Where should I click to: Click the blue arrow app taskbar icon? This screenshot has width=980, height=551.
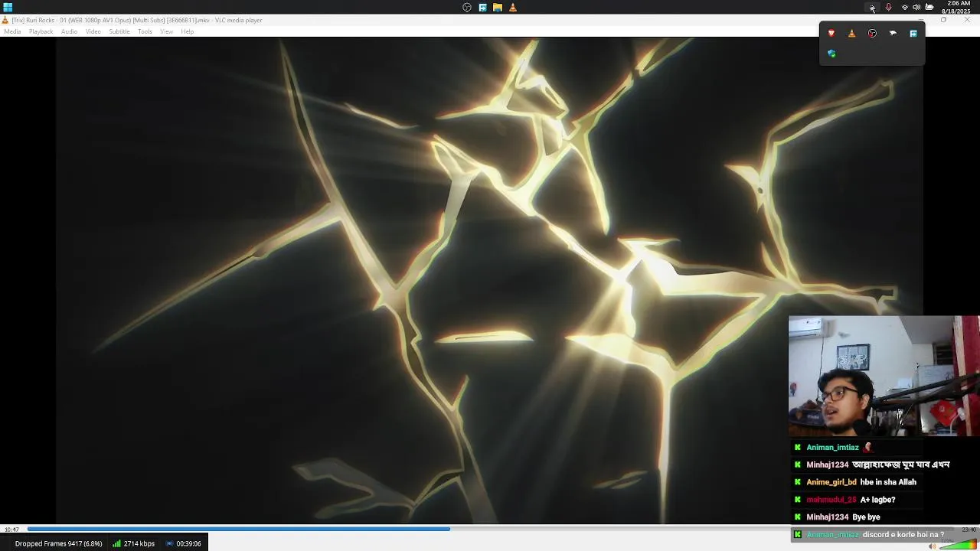pyautogui.click(x=482, y=8)
